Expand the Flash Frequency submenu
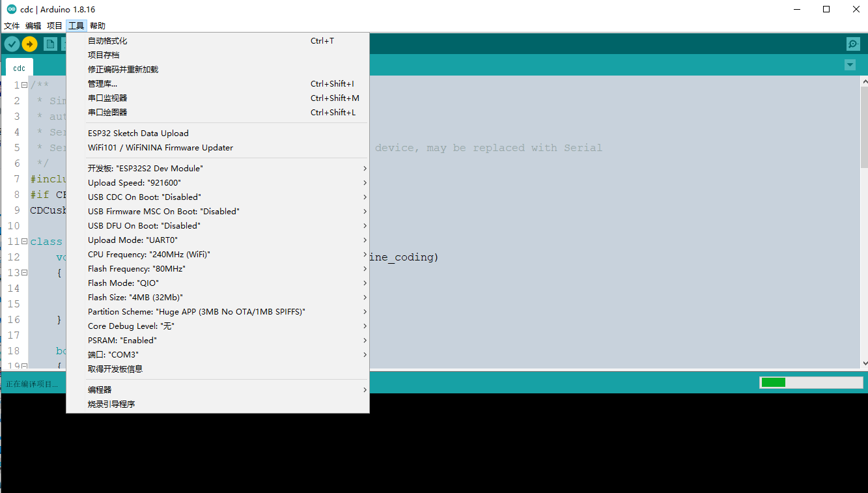The image size is (868, 493). click(x=217, y=269)
